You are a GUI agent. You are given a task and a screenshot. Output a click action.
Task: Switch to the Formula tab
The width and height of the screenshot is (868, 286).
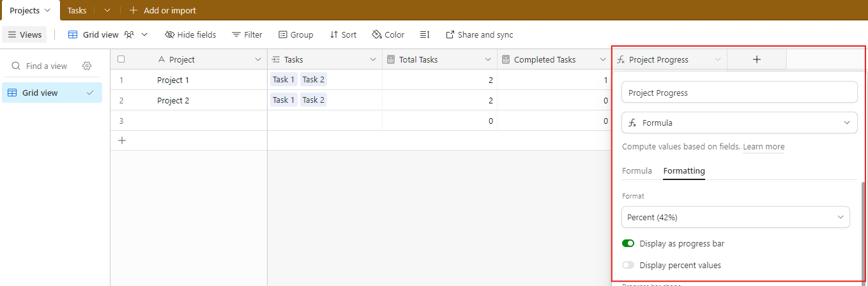(x=637, y=171)
